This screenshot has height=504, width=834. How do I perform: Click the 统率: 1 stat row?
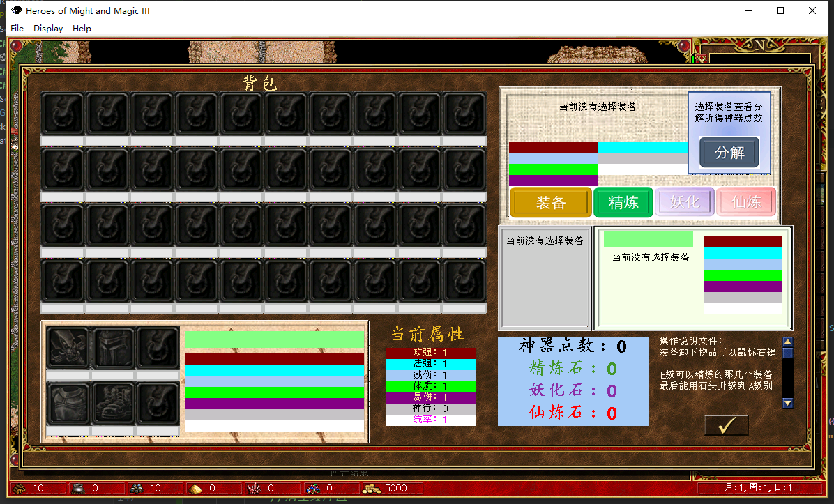431,420
